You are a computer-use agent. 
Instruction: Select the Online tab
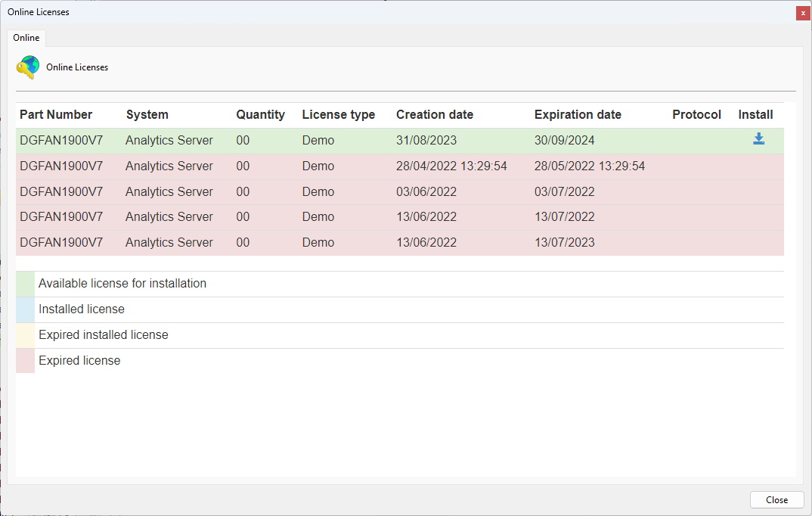(x=26, y=38)
